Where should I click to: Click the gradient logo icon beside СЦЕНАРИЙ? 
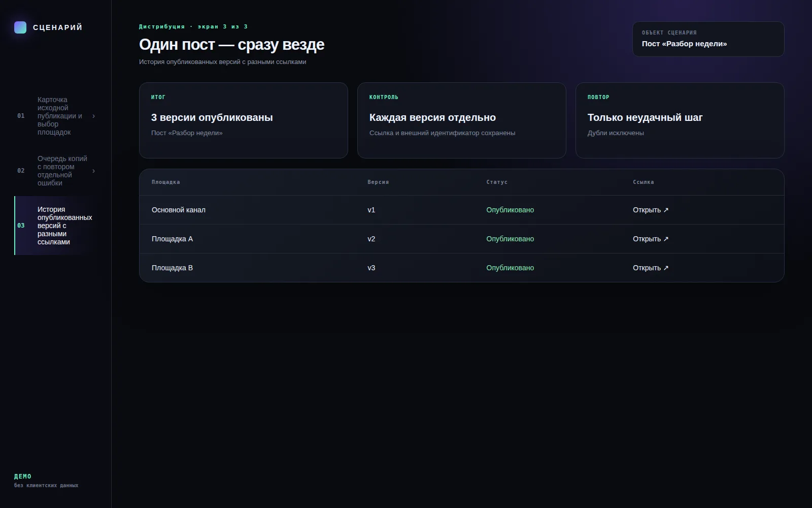(x=20, y=27)
